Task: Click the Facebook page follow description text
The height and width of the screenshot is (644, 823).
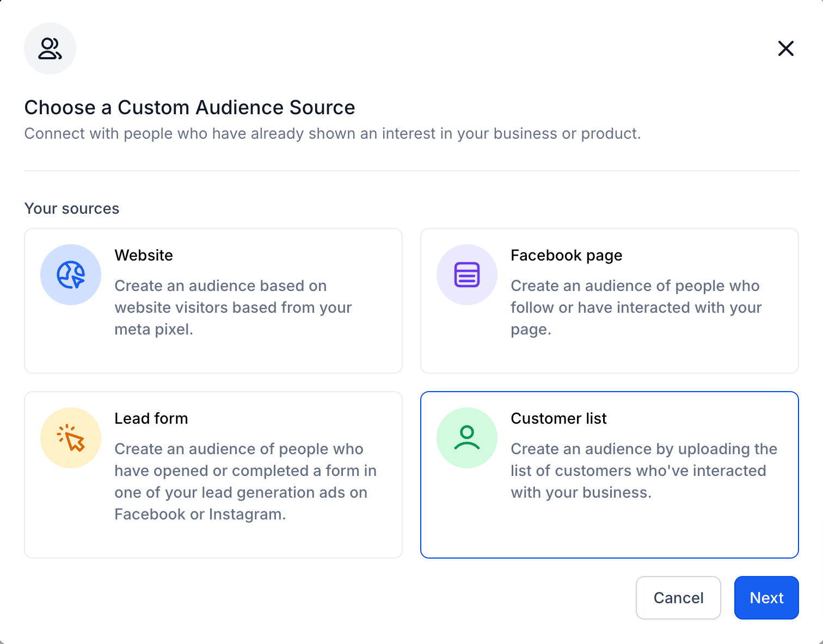Action: click(x=636, y=307)
